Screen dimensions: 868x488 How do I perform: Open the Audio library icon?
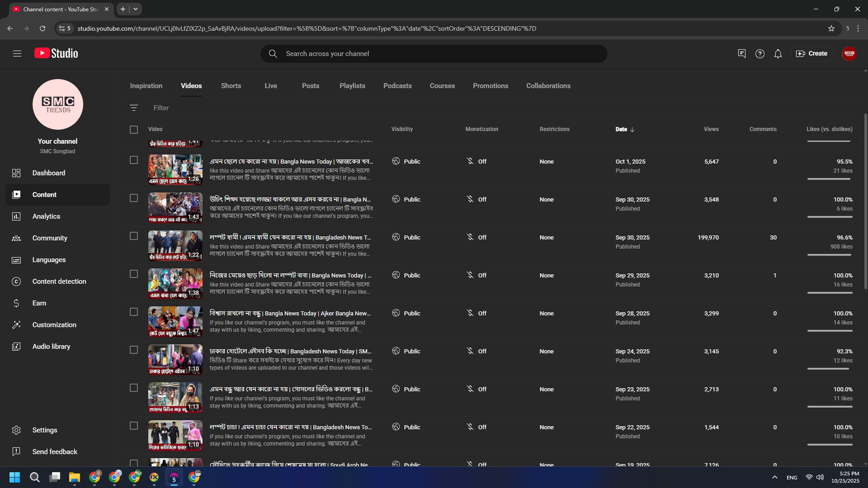coord(16,346)
